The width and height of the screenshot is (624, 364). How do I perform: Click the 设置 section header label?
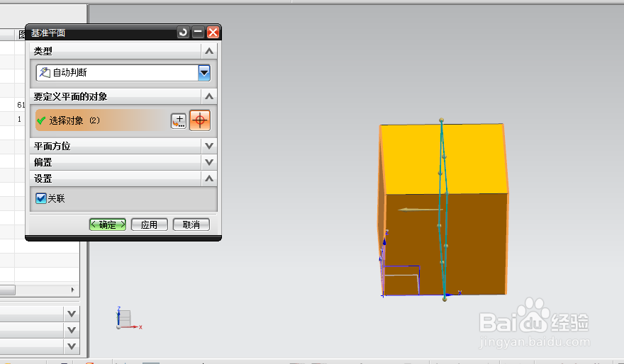click(x=43, y=178)
